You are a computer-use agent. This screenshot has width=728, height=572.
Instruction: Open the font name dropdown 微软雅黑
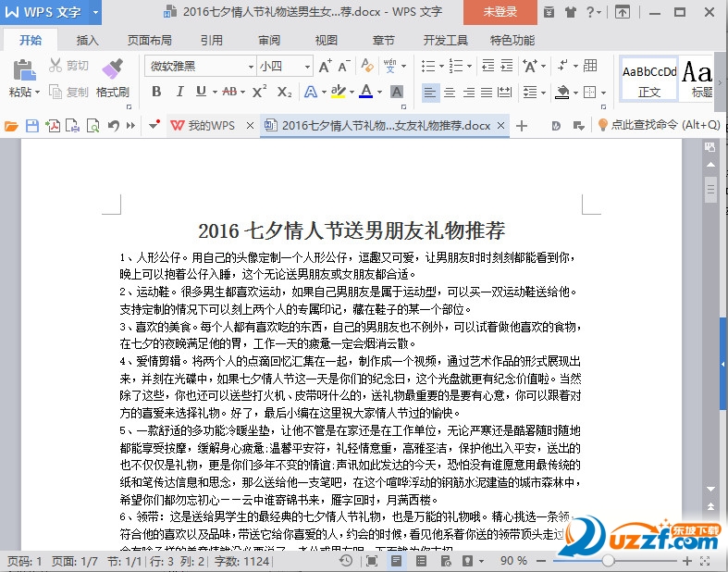click(252, 67)
